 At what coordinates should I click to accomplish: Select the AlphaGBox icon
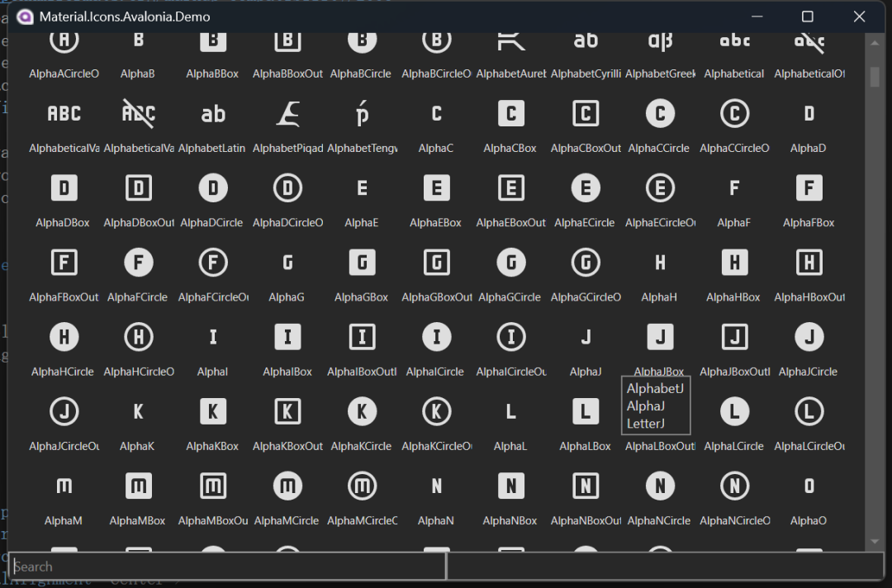[362, 262]
